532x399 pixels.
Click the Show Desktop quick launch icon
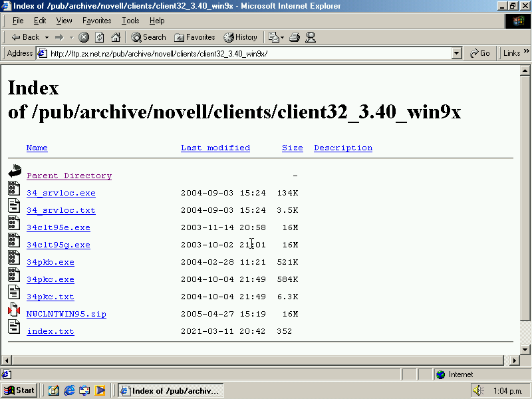pos(54,391)
